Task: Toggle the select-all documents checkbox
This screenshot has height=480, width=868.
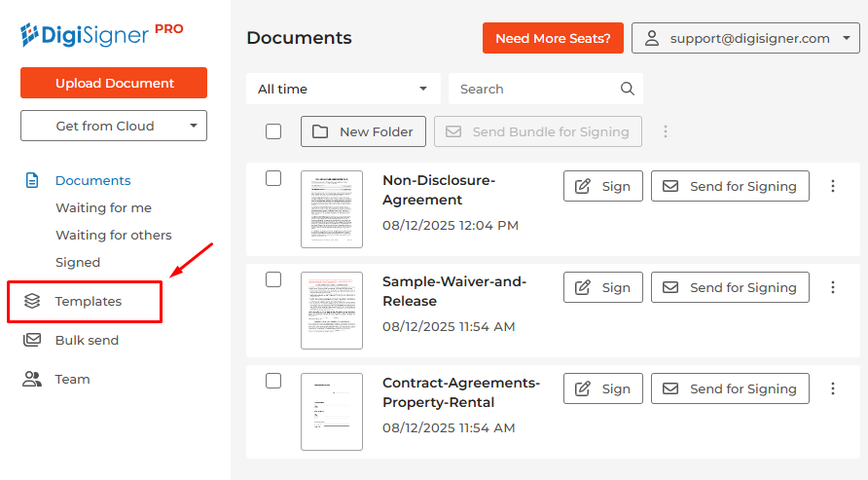Action: coord(273,131)
